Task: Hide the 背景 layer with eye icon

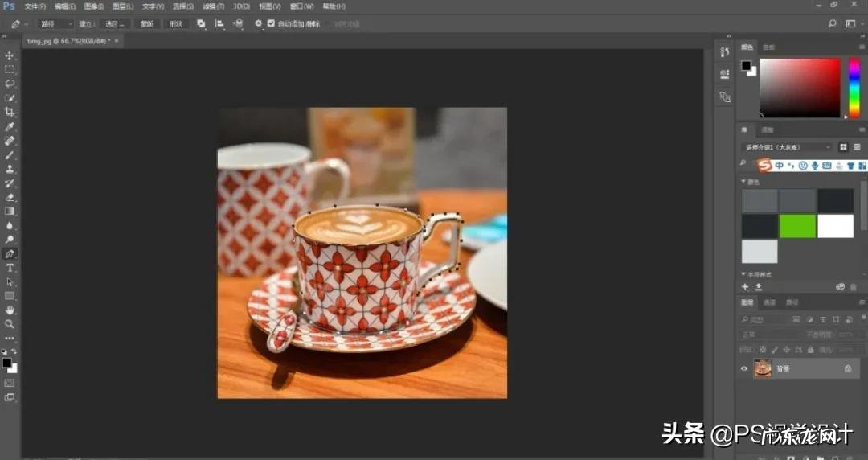Action: (x=744, y=368)
